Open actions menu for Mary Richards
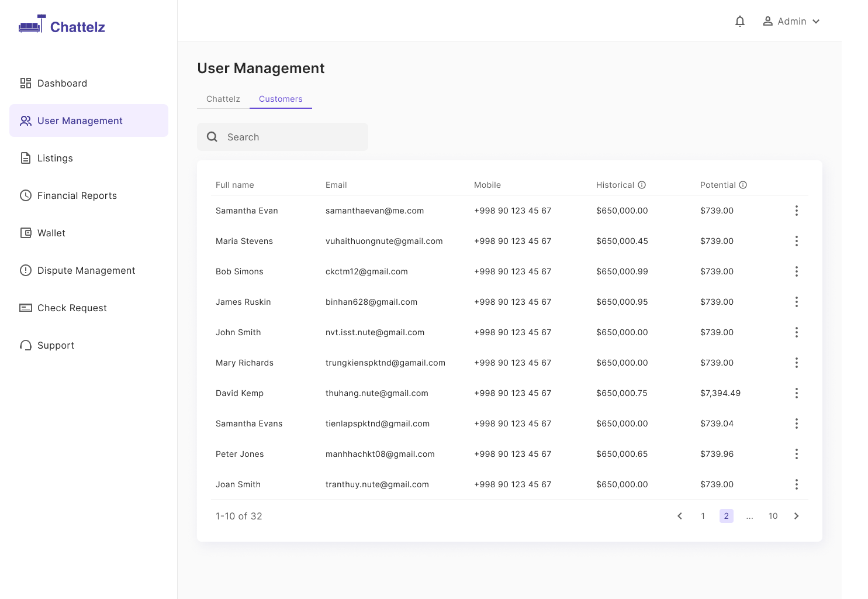 796,363
